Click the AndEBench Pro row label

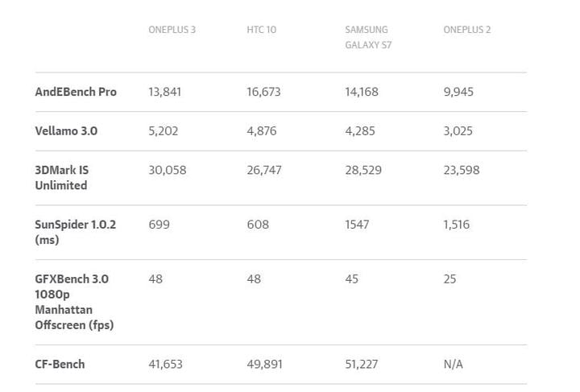pyautogui.click(x=76, y=92)
